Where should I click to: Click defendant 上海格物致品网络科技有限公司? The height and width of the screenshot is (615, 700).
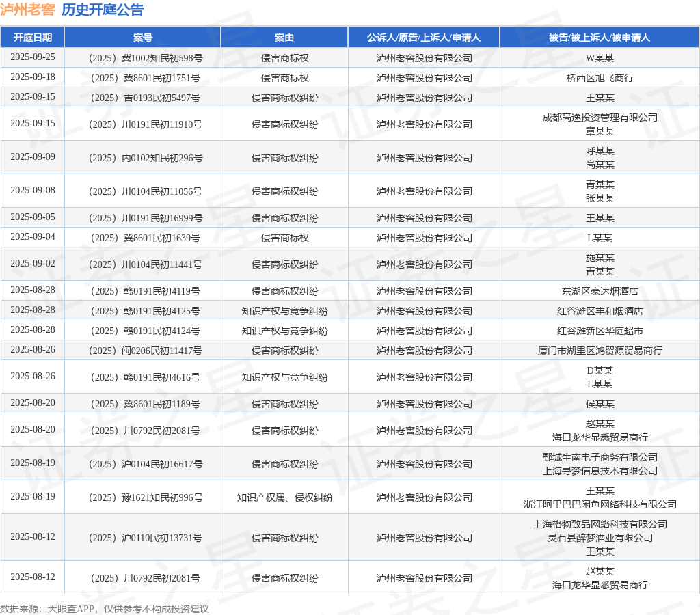point(600,524)
